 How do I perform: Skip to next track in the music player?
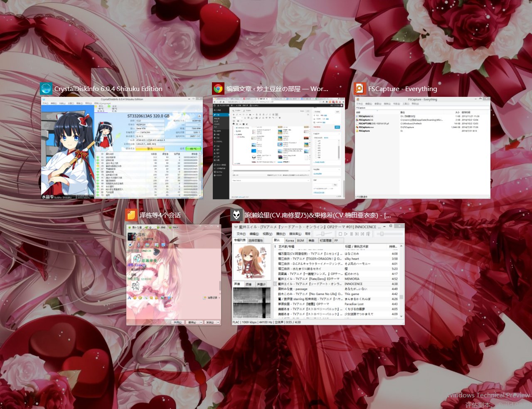click(362, 234)
